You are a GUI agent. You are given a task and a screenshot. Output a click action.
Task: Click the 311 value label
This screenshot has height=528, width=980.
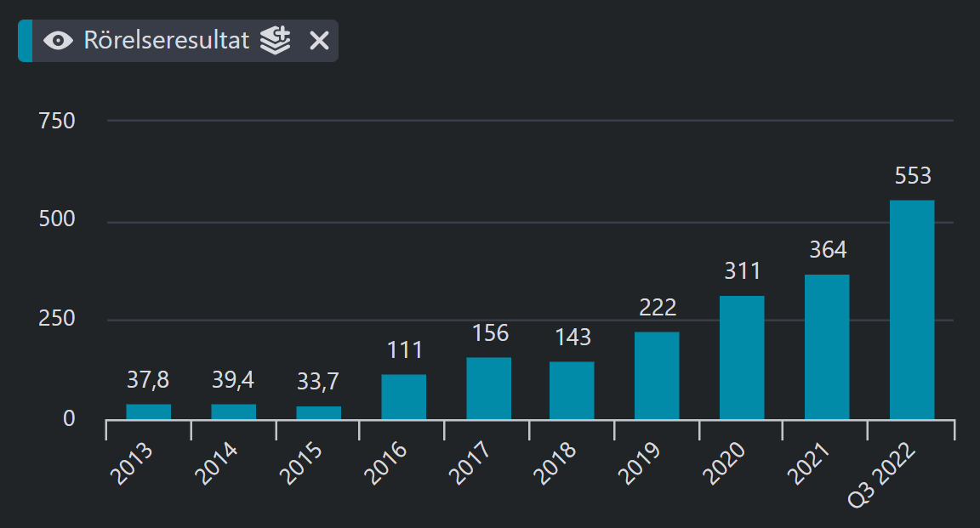coord(743,271)
